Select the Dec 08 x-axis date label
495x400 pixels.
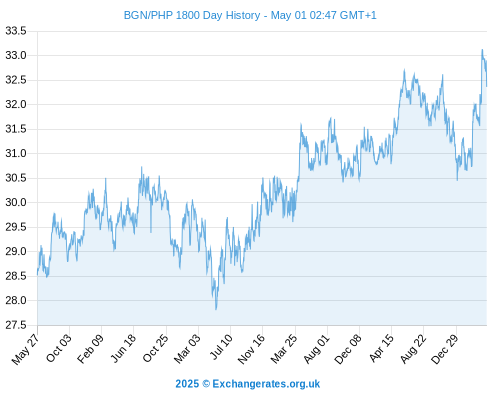pyautogui.click(x=348, y=349)
